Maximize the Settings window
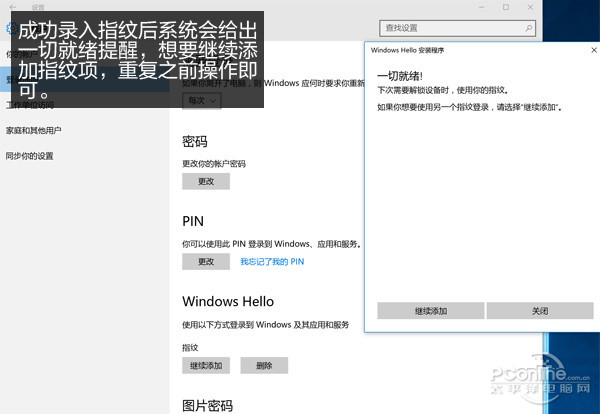The height and width of the screenshot is (414, 600). tap(506, 7)
